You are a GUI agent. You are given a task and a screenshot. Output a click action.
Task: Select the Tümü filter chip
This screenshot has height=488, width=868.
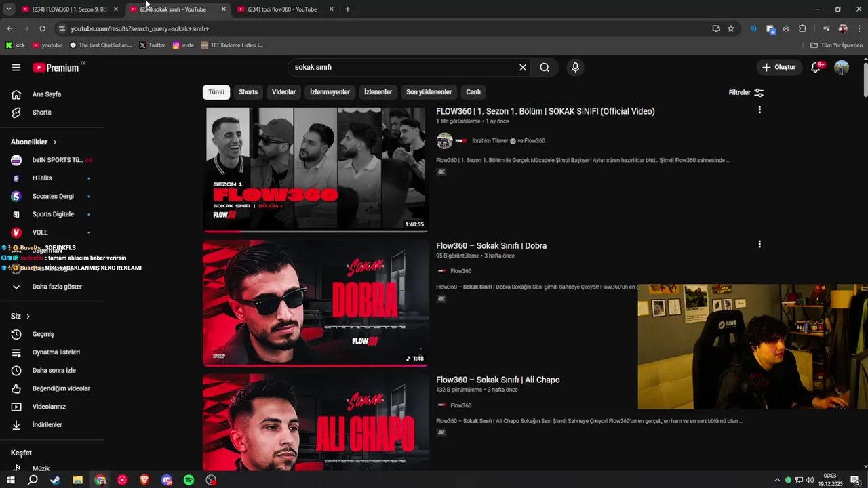click(x=216, y=92)
